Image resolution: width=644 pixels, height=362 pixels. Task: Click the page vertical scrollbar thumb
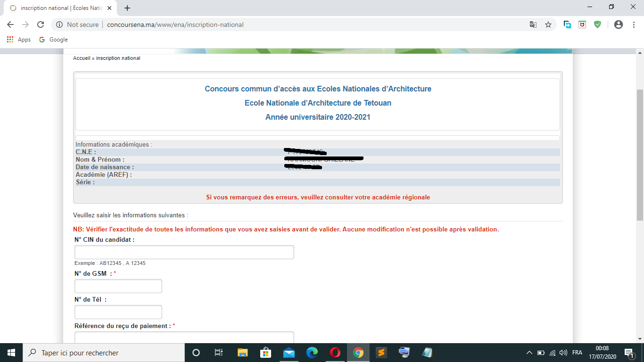pyautogui.click(x=640, y=155)
